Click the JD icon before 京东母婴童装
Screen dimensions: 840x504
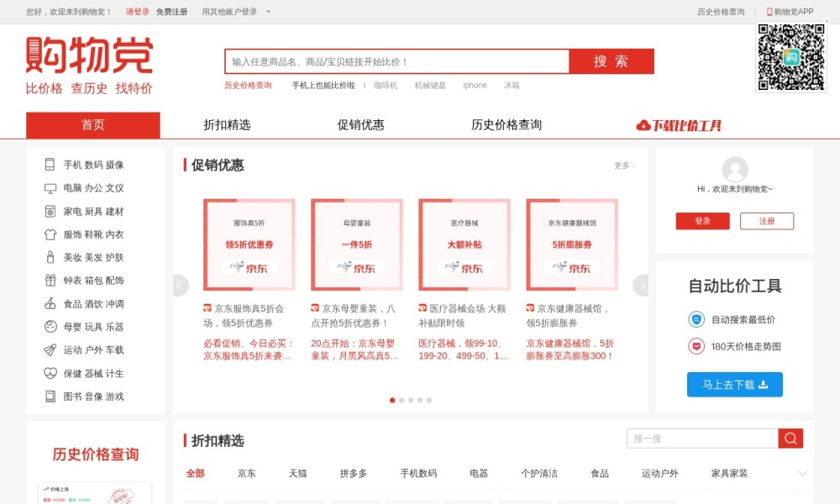pyautogui.click(x=315, y=308)
